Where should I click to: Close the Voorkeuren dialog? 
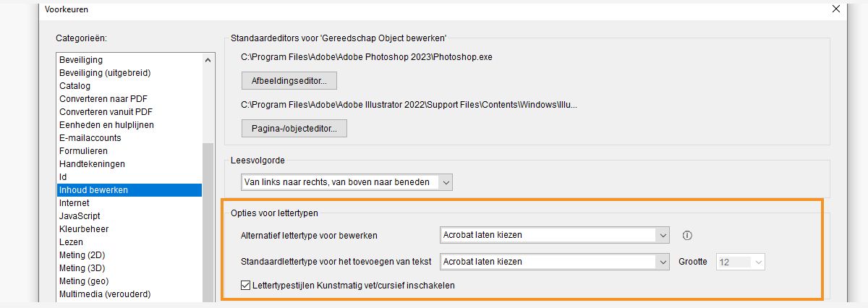[836, 9]
